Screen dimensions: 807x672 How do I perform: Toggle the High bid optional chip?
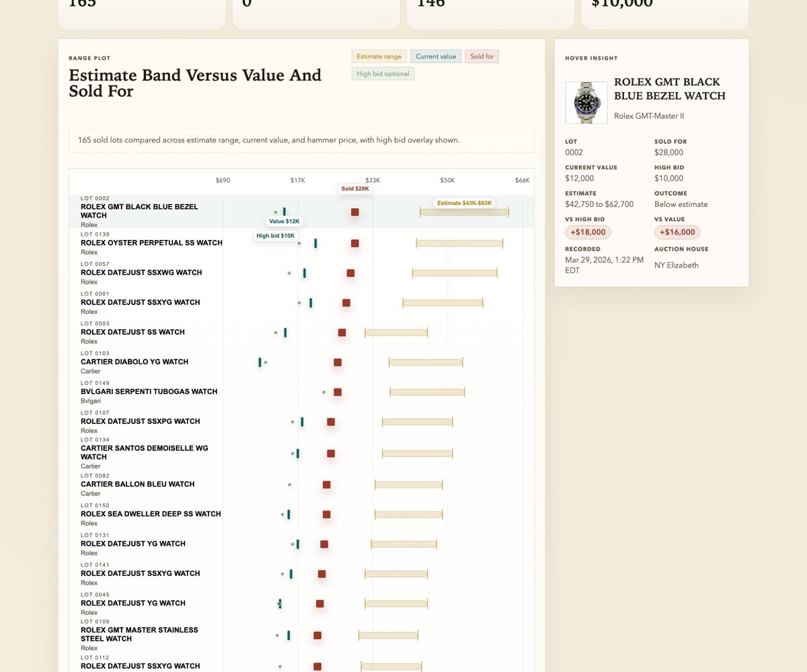pos(383,74)
